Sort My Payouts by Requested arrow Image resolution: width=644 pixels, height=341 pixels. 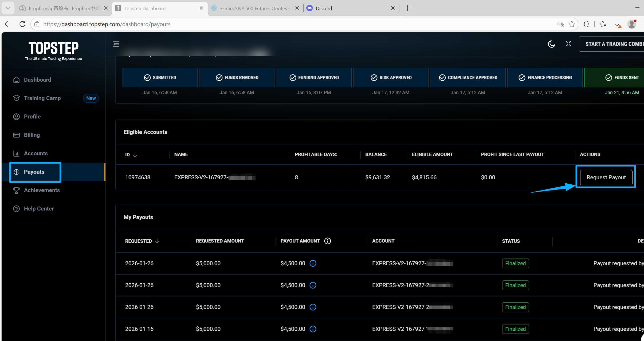[x=157, y=241]
